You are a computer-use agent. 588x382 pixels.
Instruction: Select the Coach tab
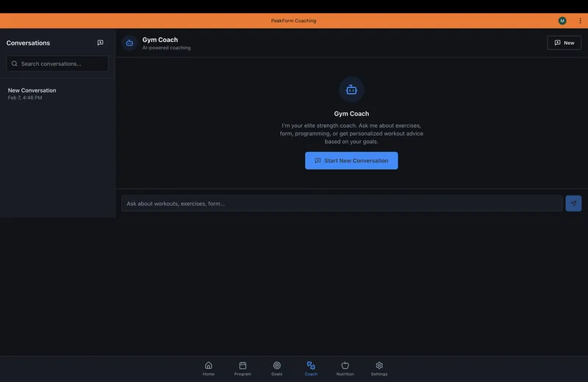[311, 369]
